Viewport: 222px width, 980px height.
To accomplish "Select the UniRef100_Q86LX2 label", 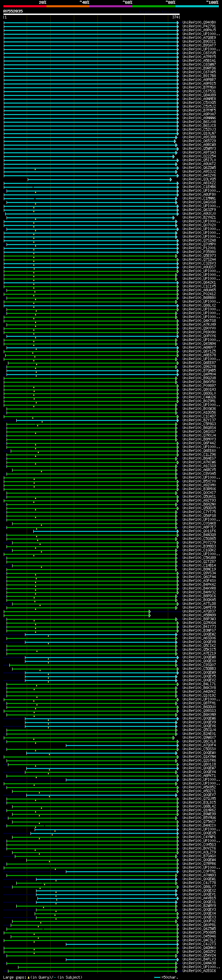I will [x=199, y=305].
